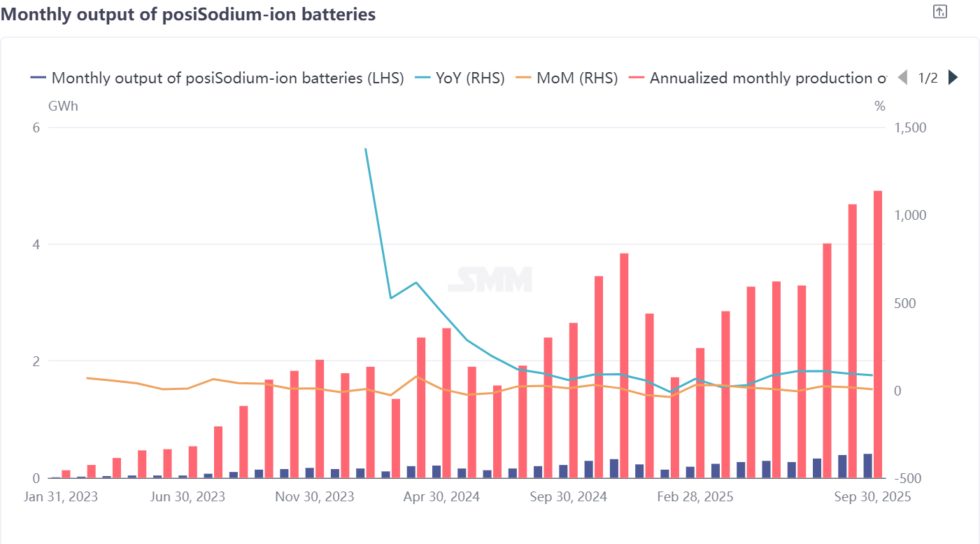Click the SMM watermark in the chart

[490, 279]
